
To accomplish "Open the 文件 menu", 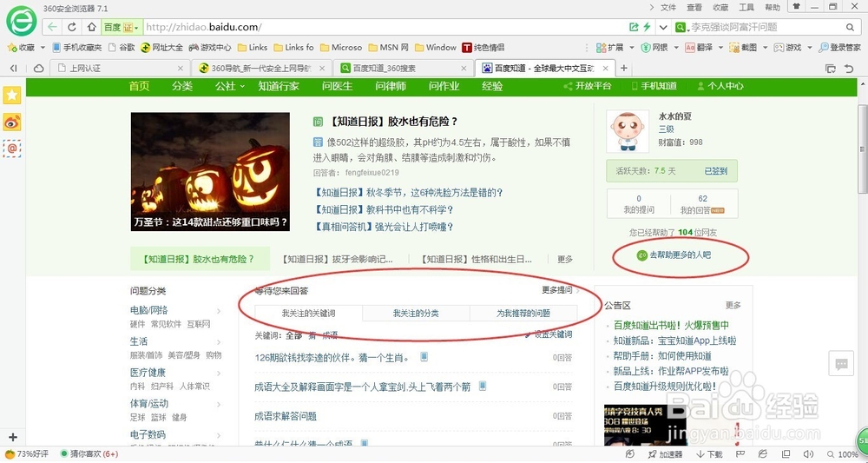I will [x=668, y=7].
